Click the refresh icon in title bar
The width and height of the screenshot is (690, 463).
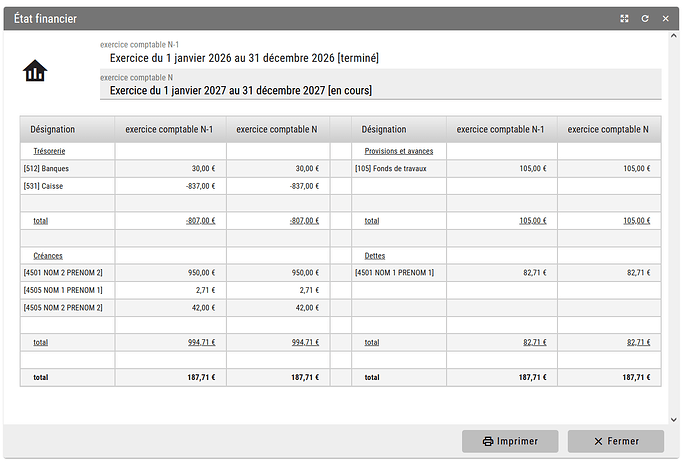[x=645, y=18]
